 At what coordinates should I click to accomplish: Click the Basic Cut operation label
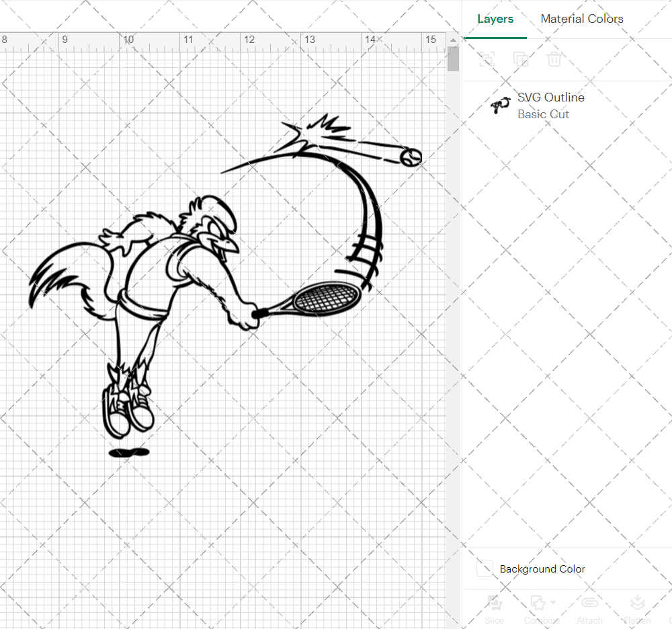click(x=543, y=114)
